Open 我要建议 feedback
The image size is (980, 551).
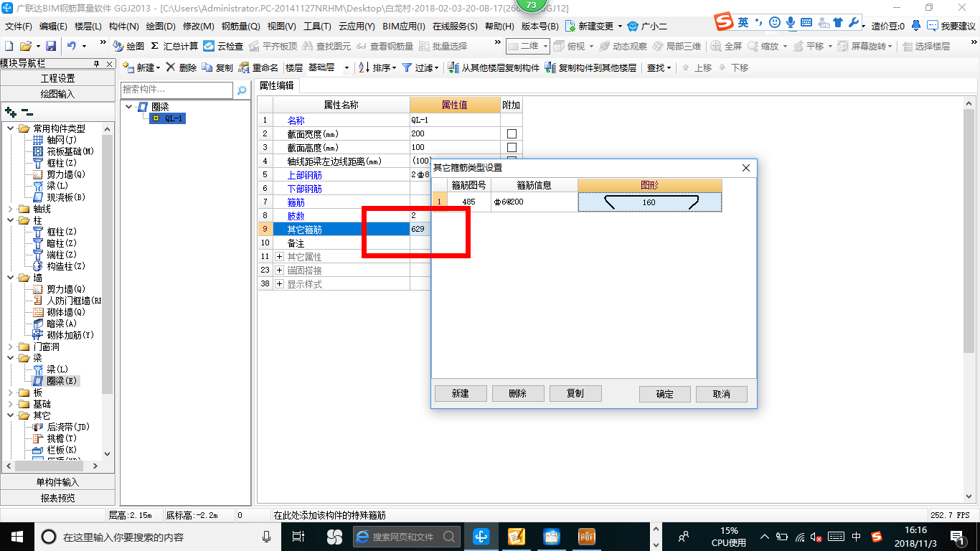pyautogui.click(x=951, y=26)
